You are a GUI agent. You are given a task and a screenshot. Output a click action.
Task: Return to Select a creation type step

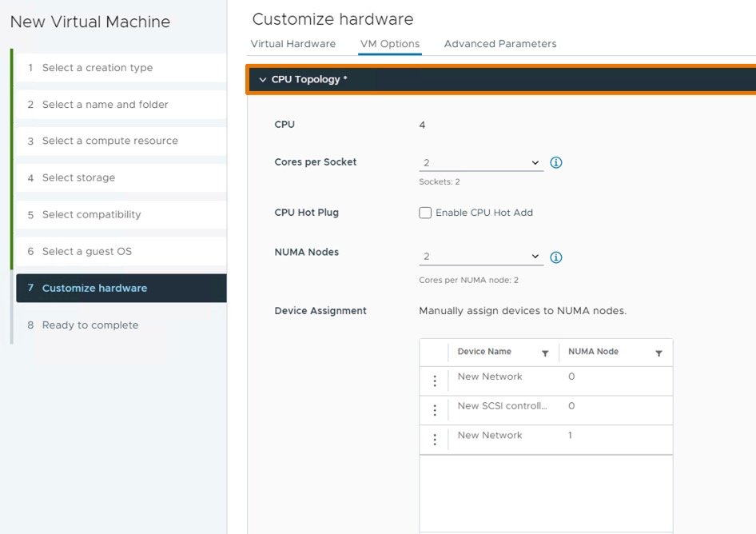tap(97, 68)
